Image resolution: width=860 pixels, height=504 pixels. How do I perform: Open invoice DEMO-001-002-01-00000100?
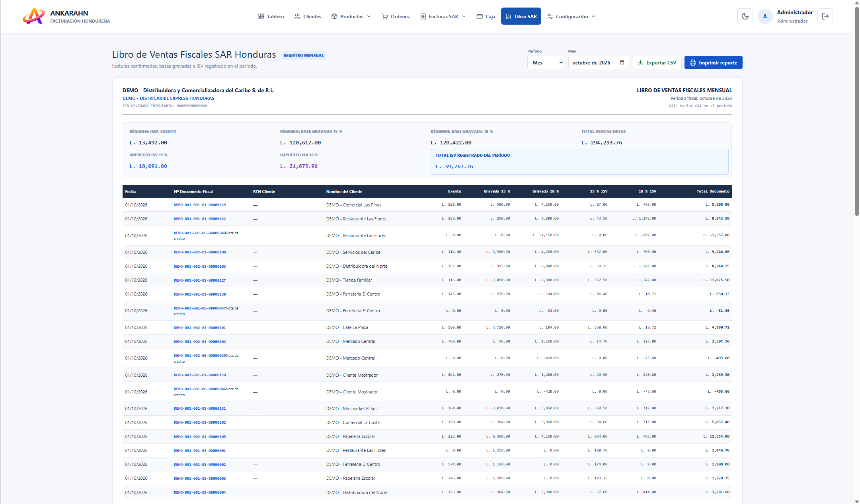coord(200,252)
